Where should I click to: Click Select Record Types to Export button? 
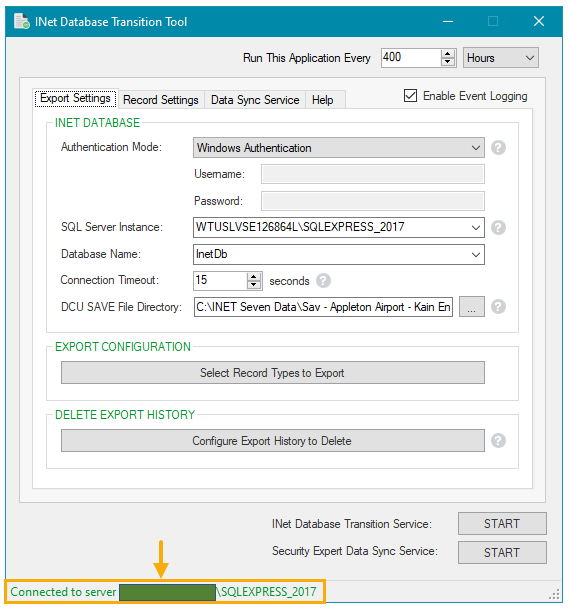273,373
